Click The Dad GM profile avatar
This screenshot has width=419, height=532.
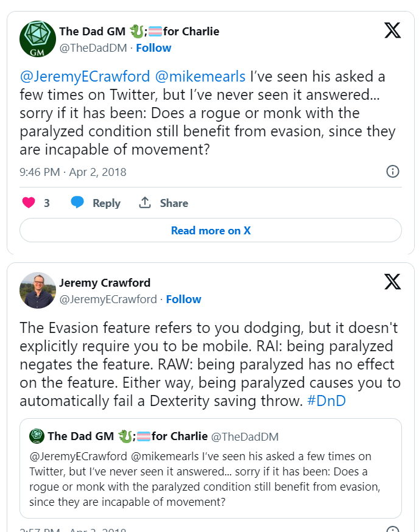[38, 39]
